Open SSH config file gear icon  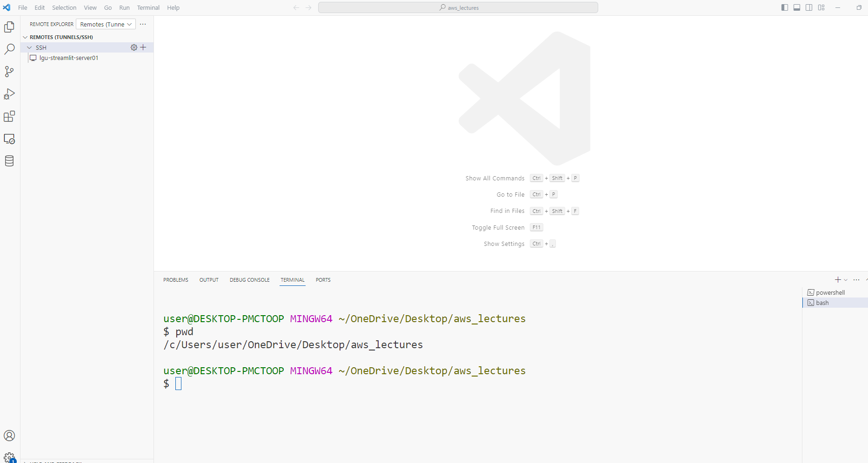coord(134,47)
